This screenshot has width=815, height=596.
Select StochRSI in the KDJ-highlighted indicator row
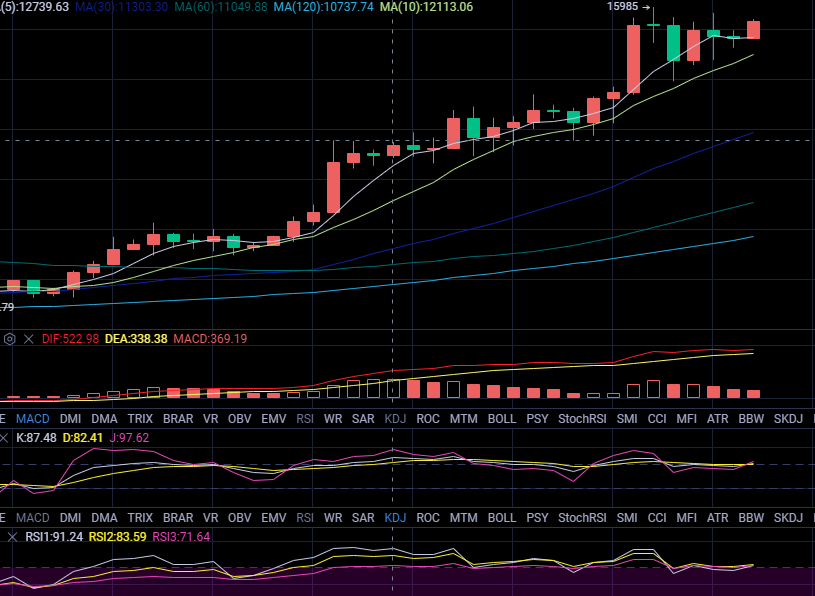[582, 518]
